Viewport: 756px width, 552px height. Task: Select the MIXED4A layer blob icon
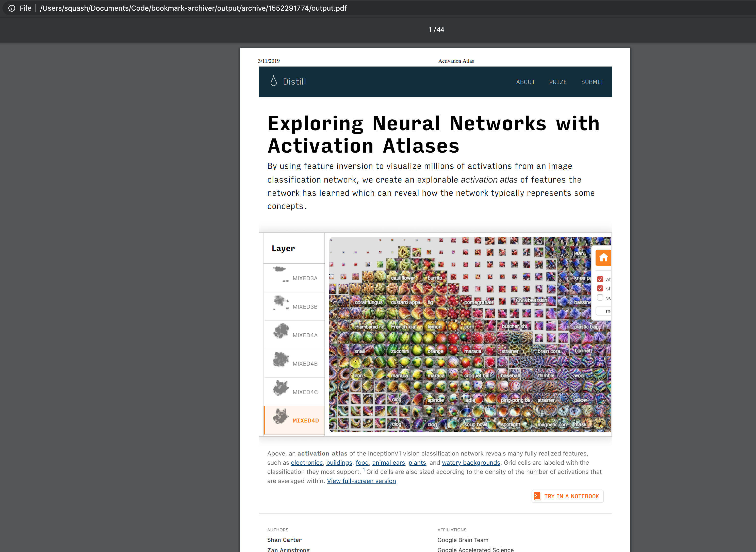coord(281,331)
